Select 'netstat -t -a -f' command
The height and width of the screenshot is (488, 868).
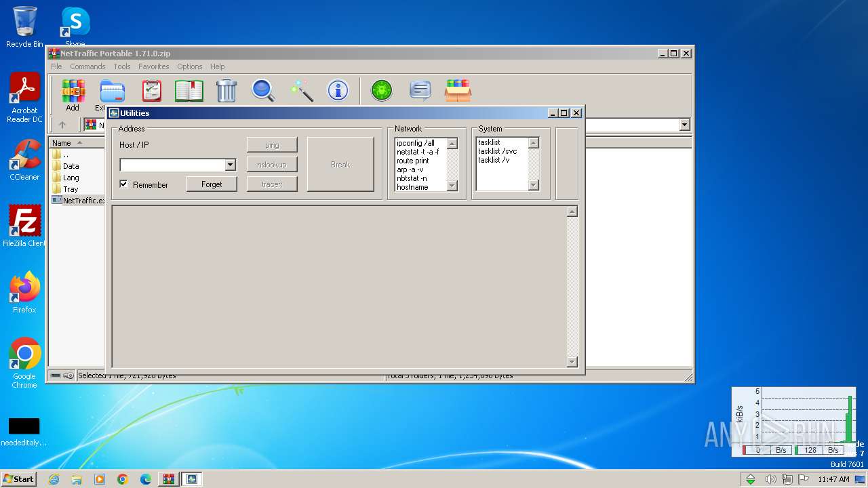418,152
